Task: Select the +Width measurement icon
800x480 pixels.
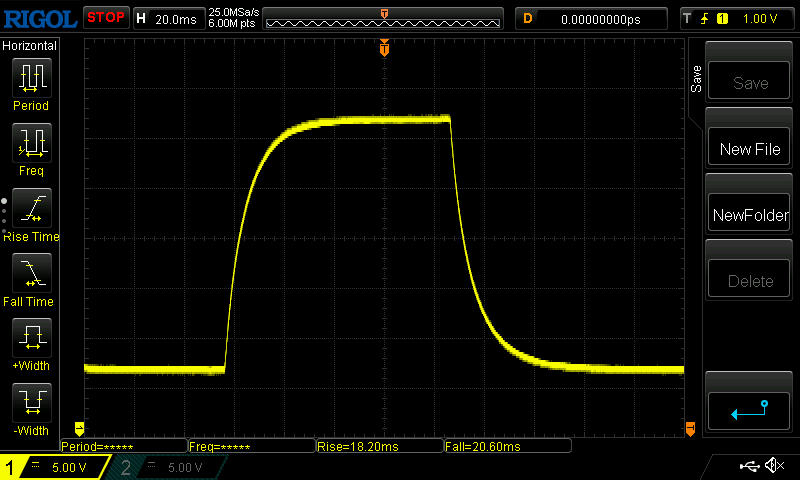Action: point(32,338)
